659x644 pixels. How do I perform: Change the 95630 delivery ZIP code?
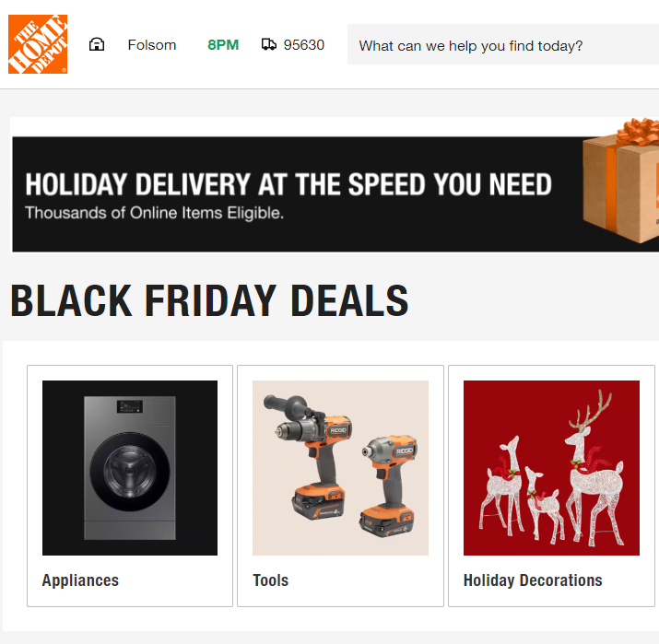pos(304,44)
